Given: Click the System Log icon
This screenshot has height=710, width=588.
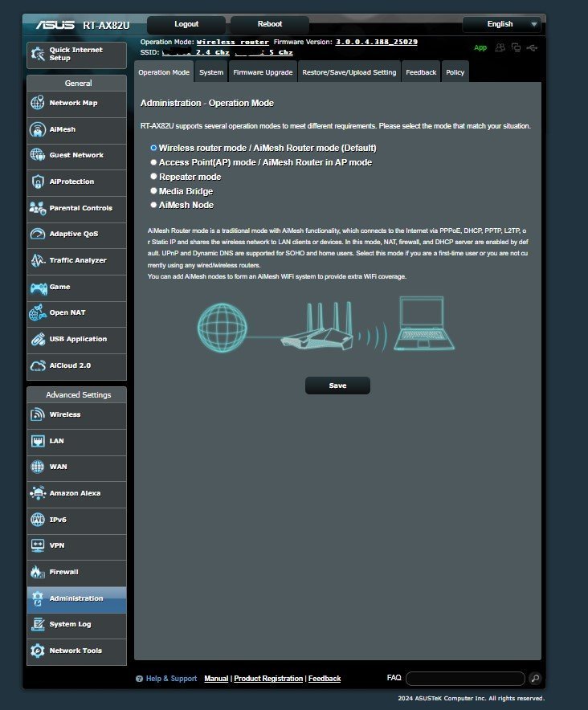Looking at the screenshot, I should point(38,624).
